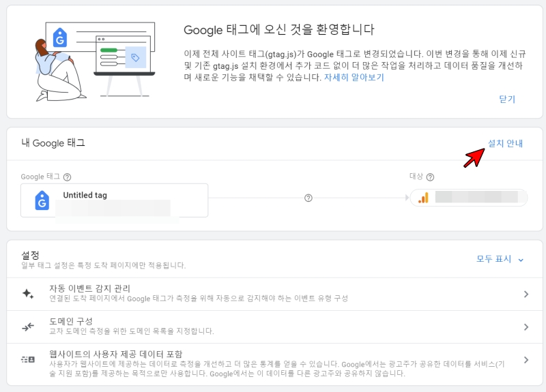This screenshot has height=392, width=546.
Task: Expand the 모두 표시 settings dropdown
Action: tap(500, 259)
